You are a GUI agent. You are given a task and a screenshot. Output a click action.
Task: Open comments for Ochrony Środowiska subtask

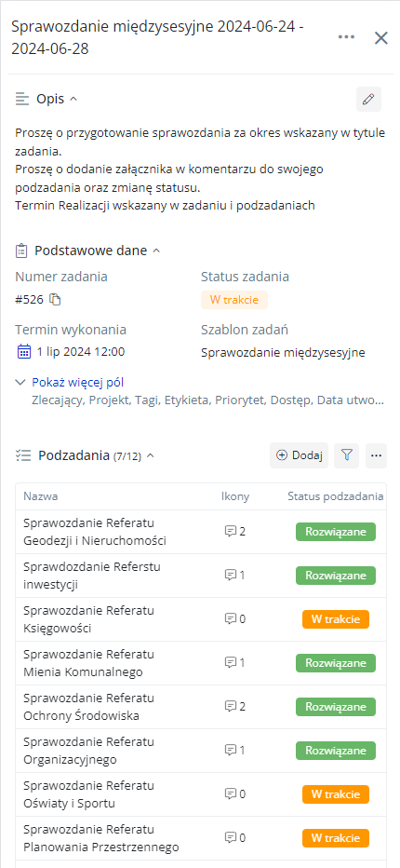pyautogui.click(x=234, y=706)
